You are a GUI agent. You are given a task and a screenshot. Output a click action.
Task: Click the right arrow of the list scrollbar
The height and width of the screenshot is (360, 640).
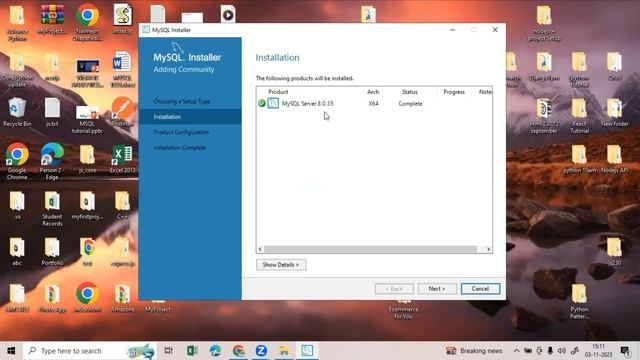click(x=488, y=249)
